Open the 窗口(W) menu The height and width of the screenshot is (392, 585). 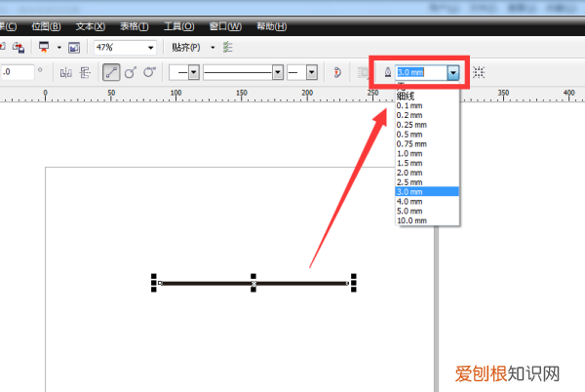tap(225, 26)
